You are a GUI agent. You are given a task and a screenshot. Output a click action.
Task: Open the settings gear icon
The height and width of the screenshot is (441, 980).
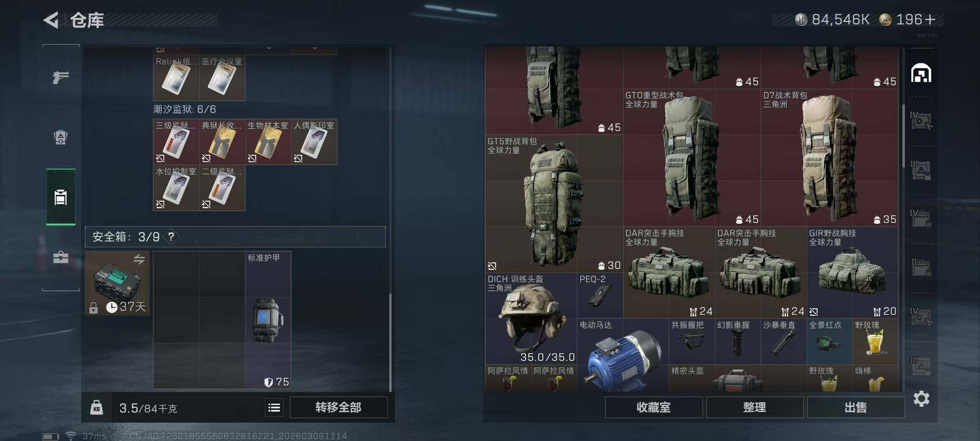tap(921, 399)
